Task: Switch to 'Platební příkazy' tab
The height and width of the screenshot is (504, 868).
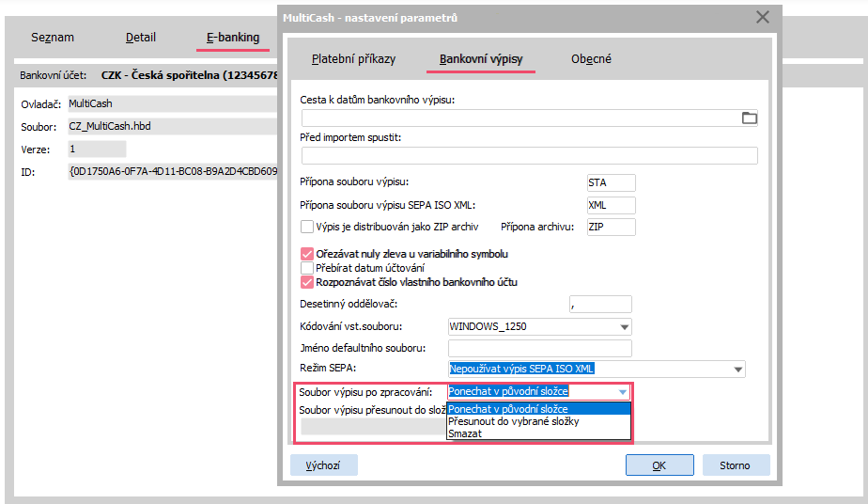Action: coord(353,58)
